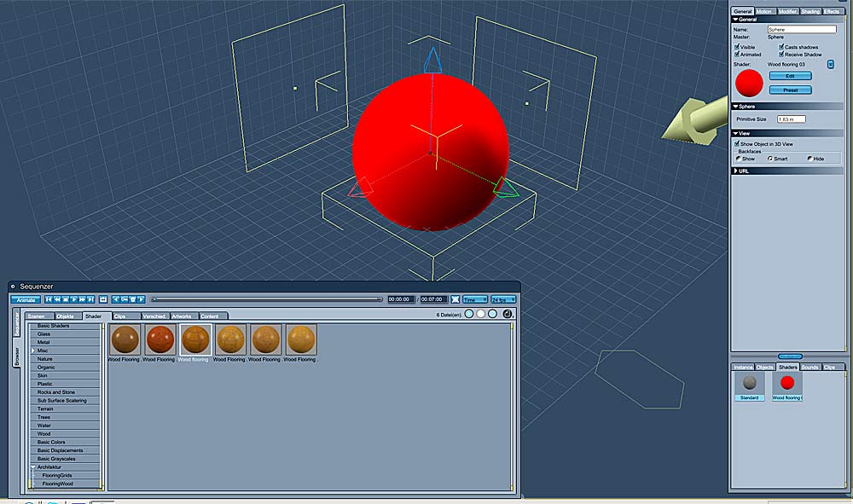The image size is (853, 504).
Task: Click third round view-mode icon beside '6 Datei(en)'
Action: [x=492, y=314]
